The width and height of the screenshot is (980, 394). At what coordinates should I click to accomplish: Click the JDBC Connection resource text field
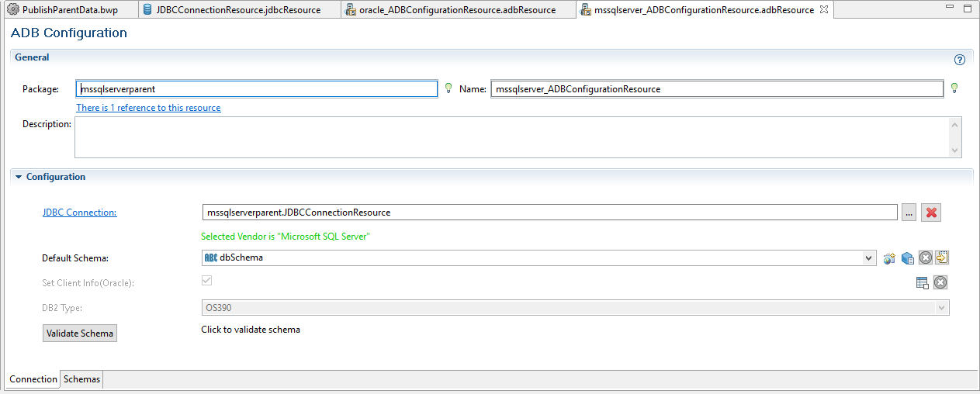click(549, 213)
